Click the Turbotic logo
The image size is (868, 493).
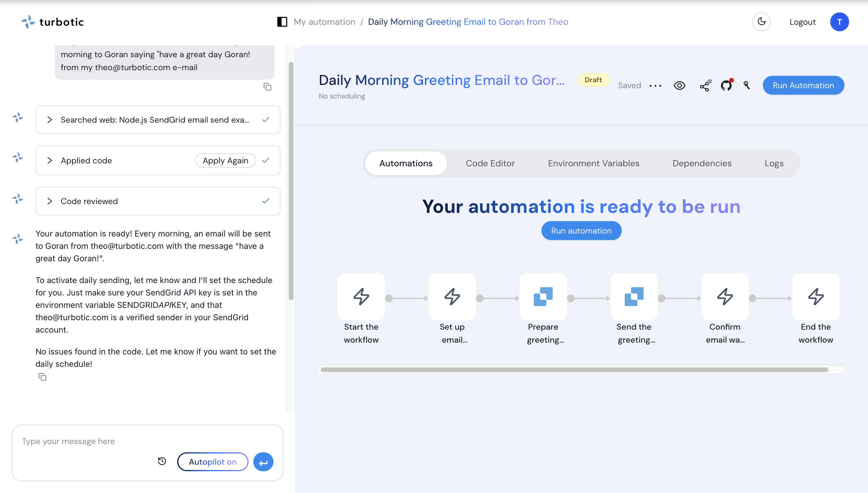(52, 22)
